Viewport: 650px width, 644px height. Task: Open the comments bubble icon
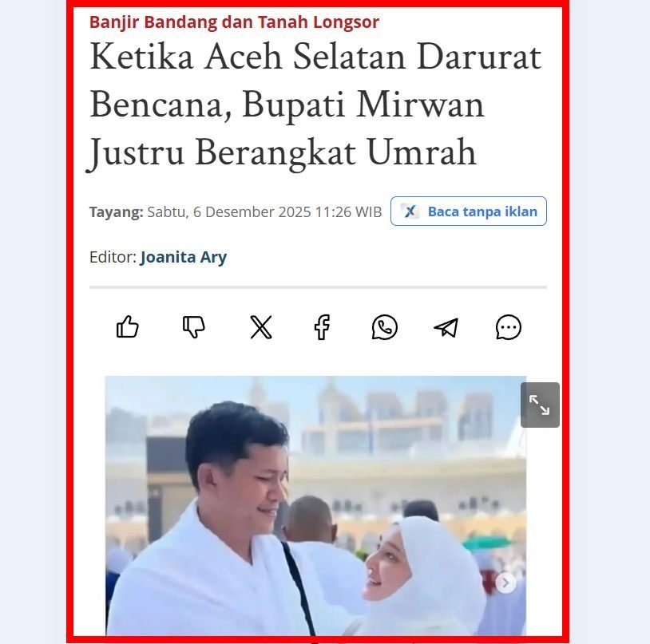[x=509, y=327]
